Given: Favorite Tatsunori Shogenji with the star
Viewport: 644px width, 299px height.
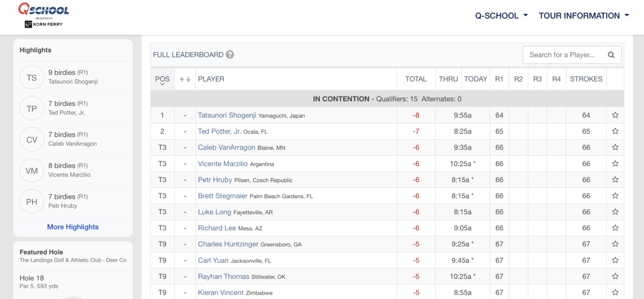Looking at the screenshot, I should tap(615, 115).
